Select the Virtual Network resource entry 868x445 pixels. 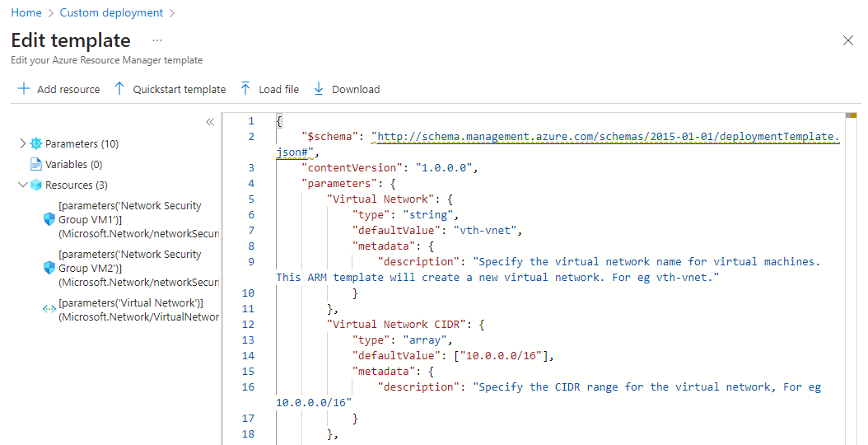tap(138, 310)
